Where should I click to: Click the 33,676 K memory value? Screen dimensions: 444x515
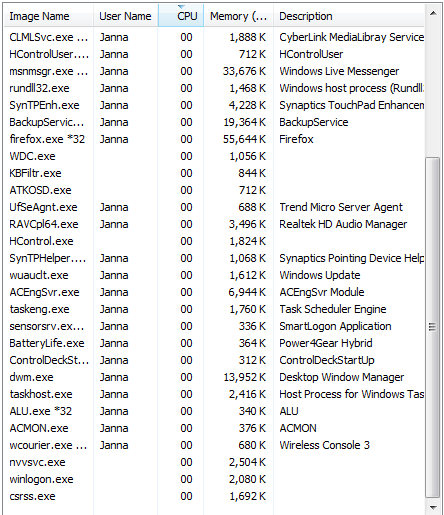244,71
